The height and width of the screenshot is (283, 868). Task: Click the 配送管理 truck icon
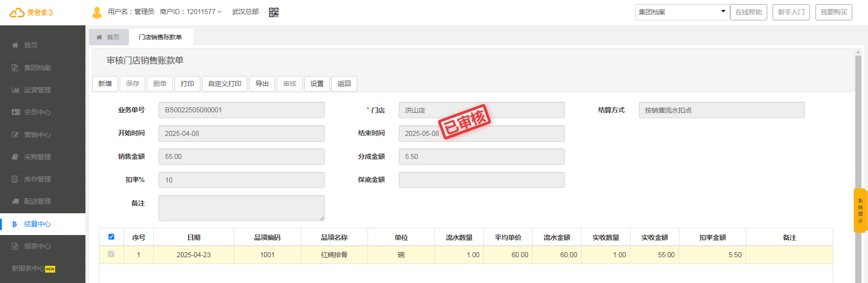pyautogui.click(x=15, y=201)
